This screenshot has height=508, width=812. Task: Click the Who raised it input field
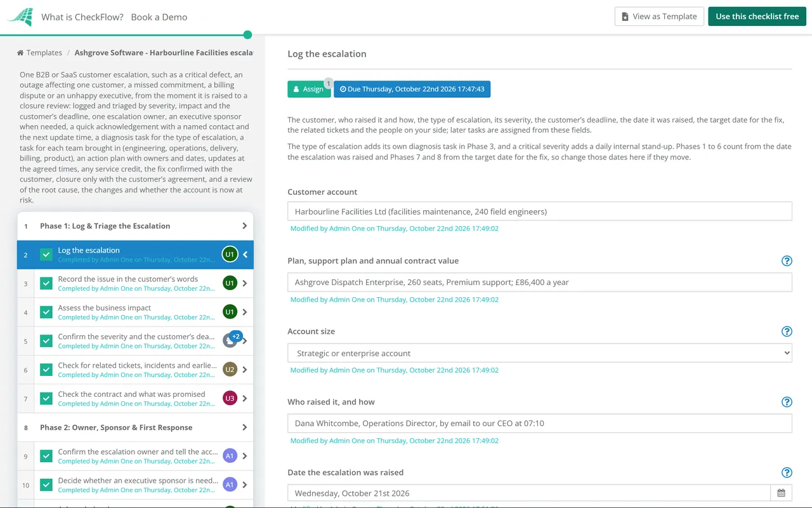point(540,424)
